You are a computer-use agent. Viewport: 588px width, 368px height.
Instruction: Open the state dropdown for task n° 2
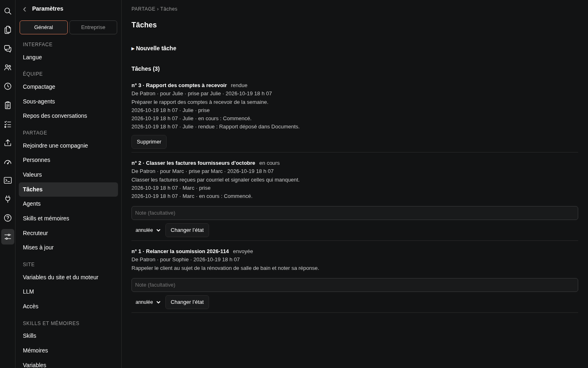pyautogui.click(x=148, y=230)
